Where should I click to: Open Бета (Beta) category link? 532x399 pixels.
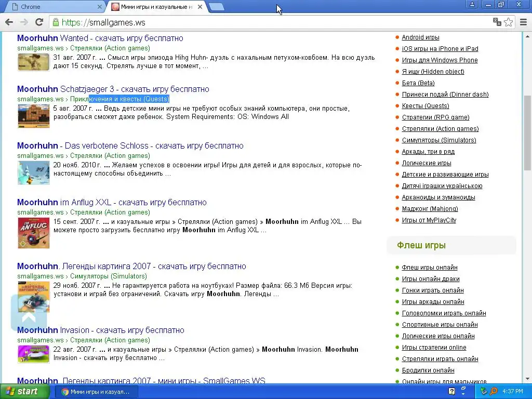[x=418, y=83]
